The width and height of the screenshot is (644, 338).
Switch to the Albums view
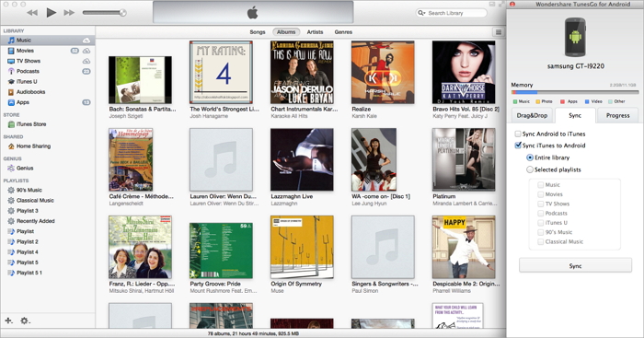tap(286, 32)
